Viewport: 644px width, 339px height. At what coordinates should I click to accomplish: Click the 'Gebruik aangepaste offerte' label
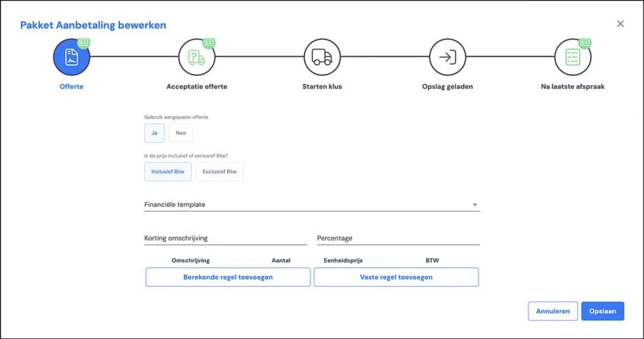pos(177,117)
